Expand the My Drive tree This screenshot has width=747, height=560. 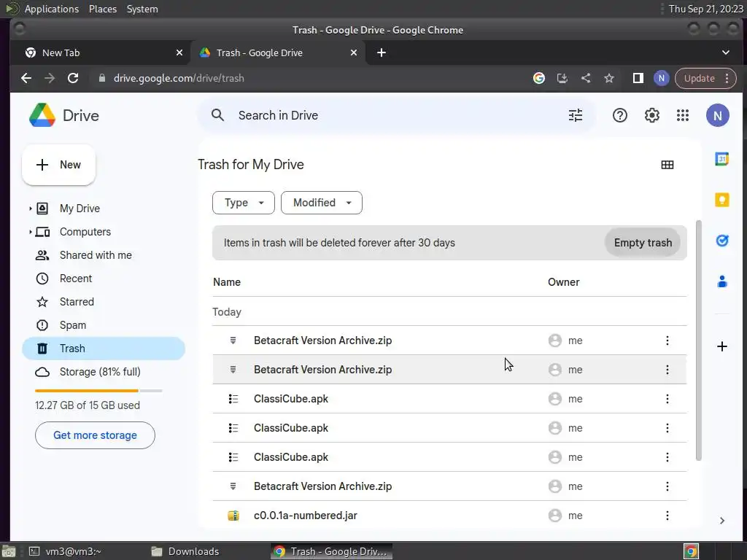[31, 209]
